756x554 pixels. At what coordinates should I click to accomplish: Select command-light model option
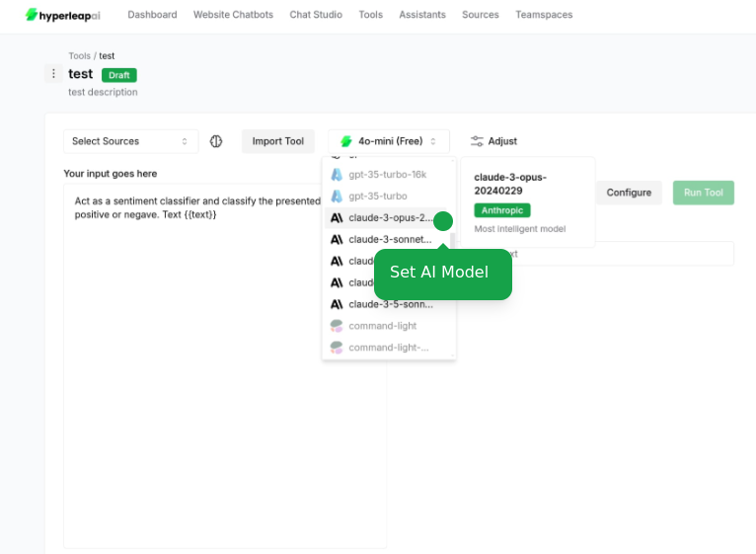point(387,326)
